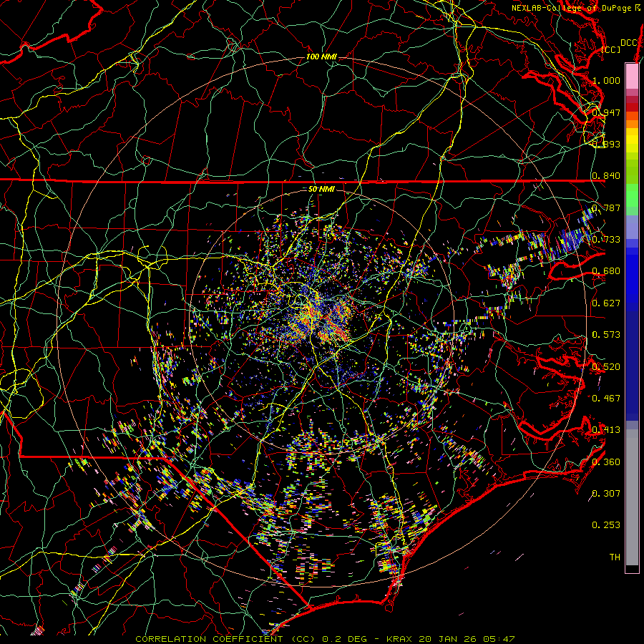Viewport: 644px width, 644px height.
Task: Select the 0.893 legend value
Action: pyautogui.click(x=606, y=144)
